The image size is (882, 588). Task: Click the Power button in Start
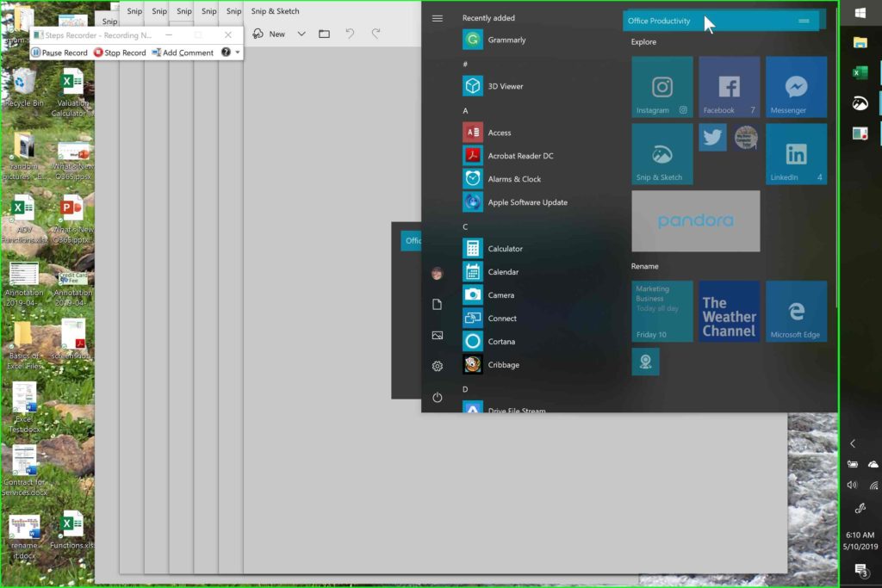(x=437, y=398)
